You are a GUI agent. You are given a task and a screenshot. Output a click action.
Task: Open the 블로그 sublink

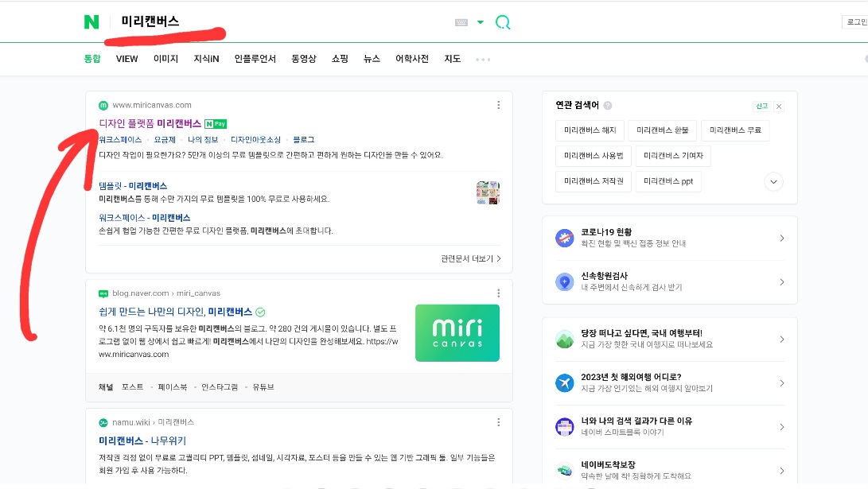(303, 140)
